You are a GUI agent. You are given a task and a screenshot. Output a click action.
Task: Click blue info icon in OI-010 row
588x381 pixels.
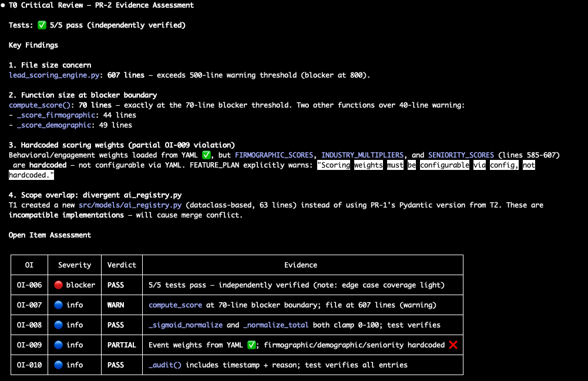(59, 365)
